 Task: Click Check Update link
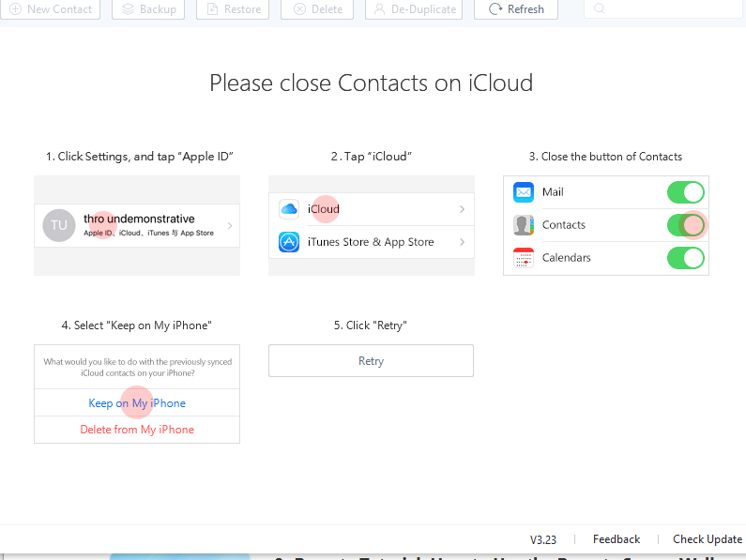(708, 539)
